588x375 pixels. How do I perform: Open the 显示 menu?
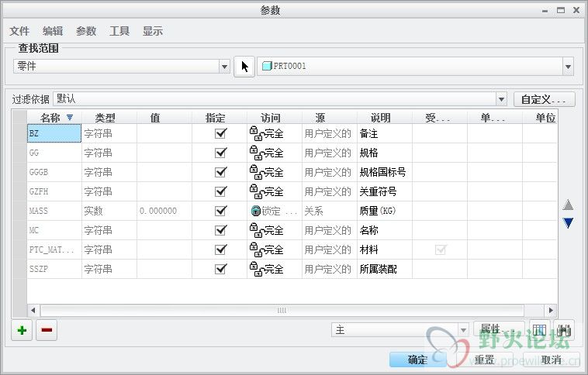pos(153,31)
